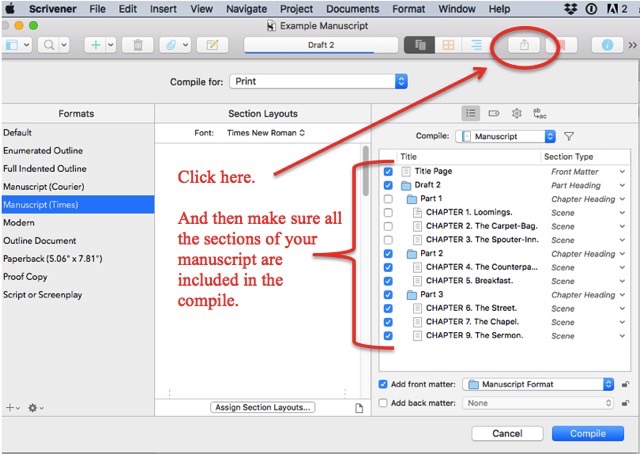Image resolution: width=640 pixels, height=454 pixels.
Task: Click the Compile share icon in toolbar
Action: [524, 45]
